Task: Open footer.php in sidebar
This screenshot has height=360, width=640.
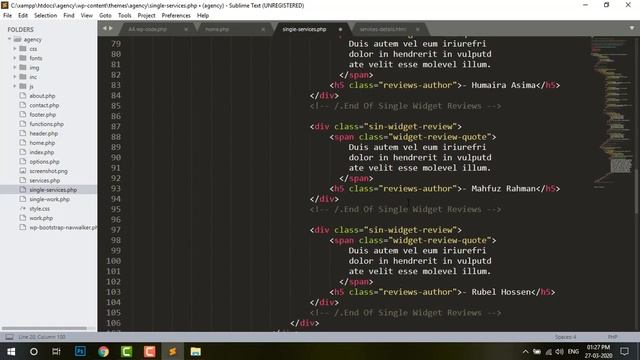Action: (42, 115)
